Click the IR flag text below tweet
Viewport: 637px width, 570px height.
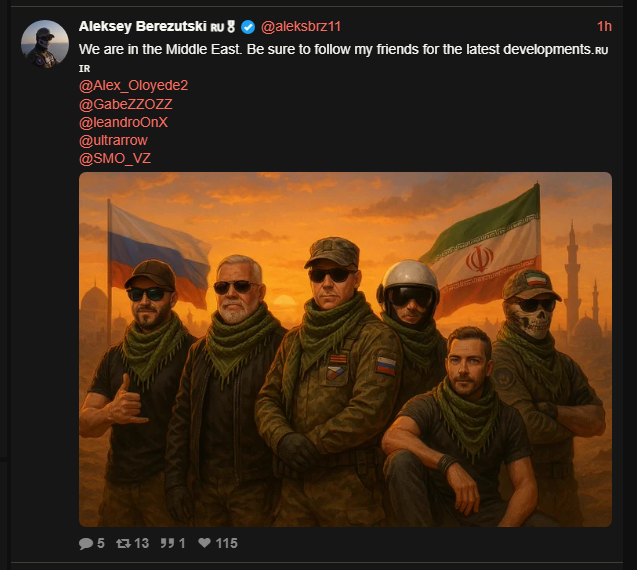click(84, 69)
